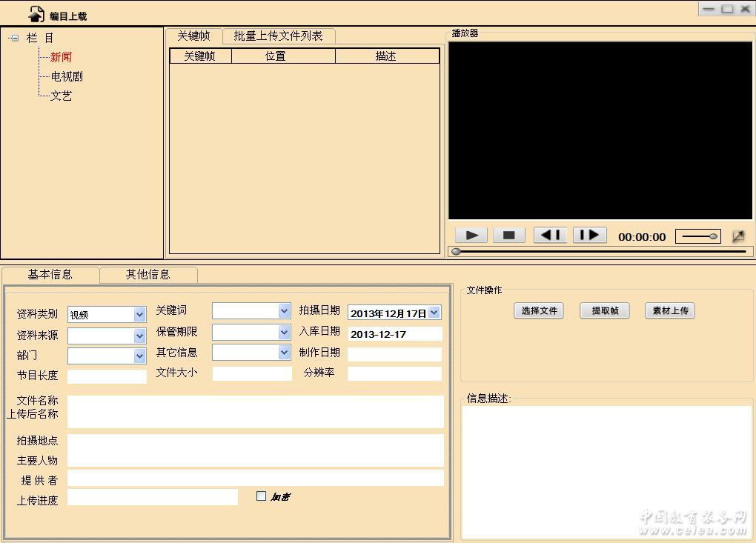This screenshot has width=756, height=543.
Task: Open the 关键词 dropdown list
Action: (x=284, y=311)
